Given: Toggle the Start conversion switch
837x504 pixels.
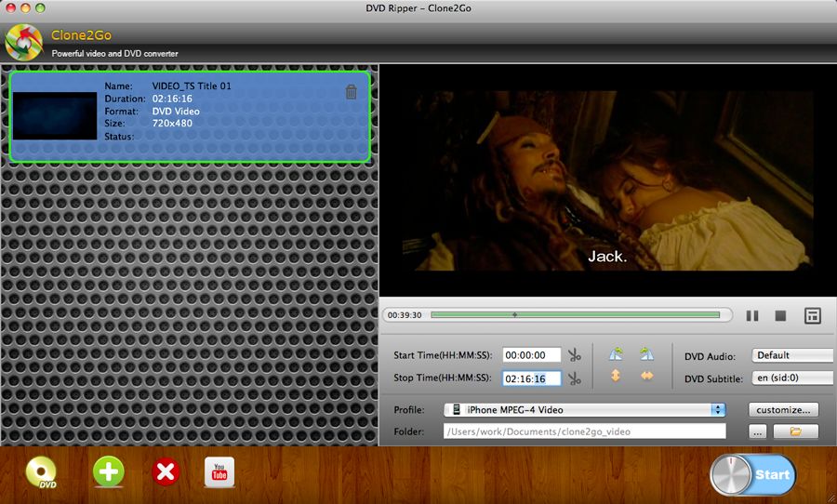Looking at the screenshot, I should click(752, 474).
